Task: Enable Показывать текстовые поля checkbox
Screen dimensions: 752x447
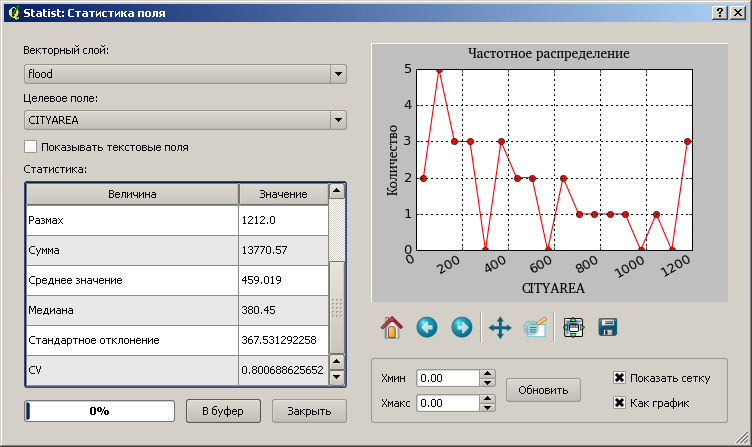Action: pyautogui.click(x=30, y=147)
